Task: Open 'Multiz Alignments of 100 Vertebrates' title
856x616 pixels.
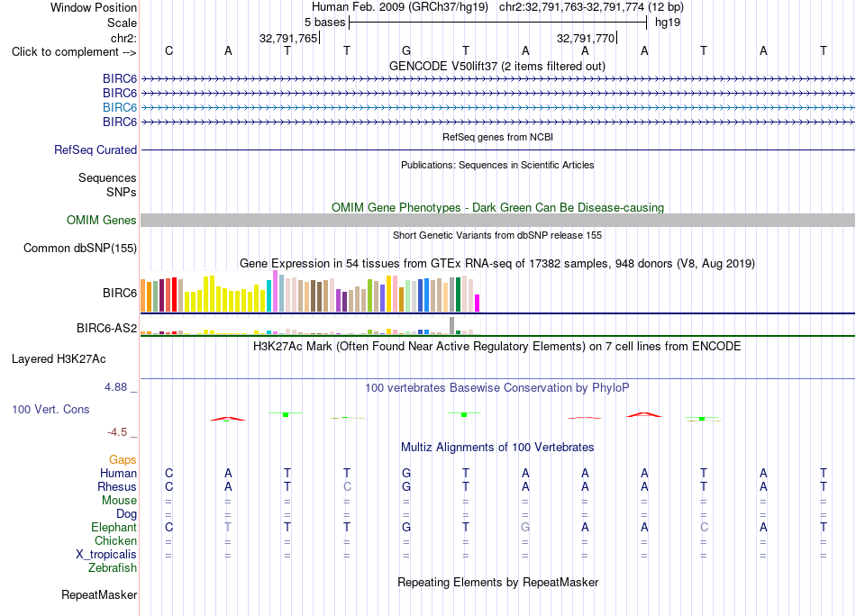Action: pos(497,448)
